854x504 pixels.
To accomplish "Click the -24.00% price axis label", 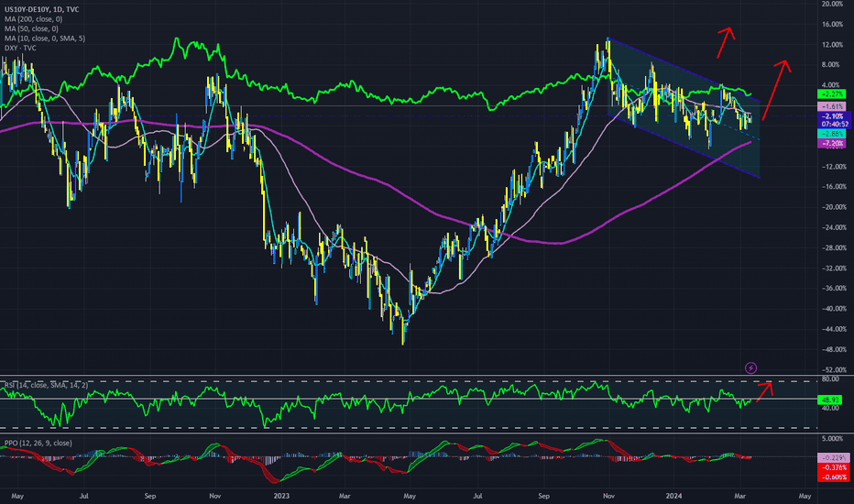I will (x=832, y=228).
